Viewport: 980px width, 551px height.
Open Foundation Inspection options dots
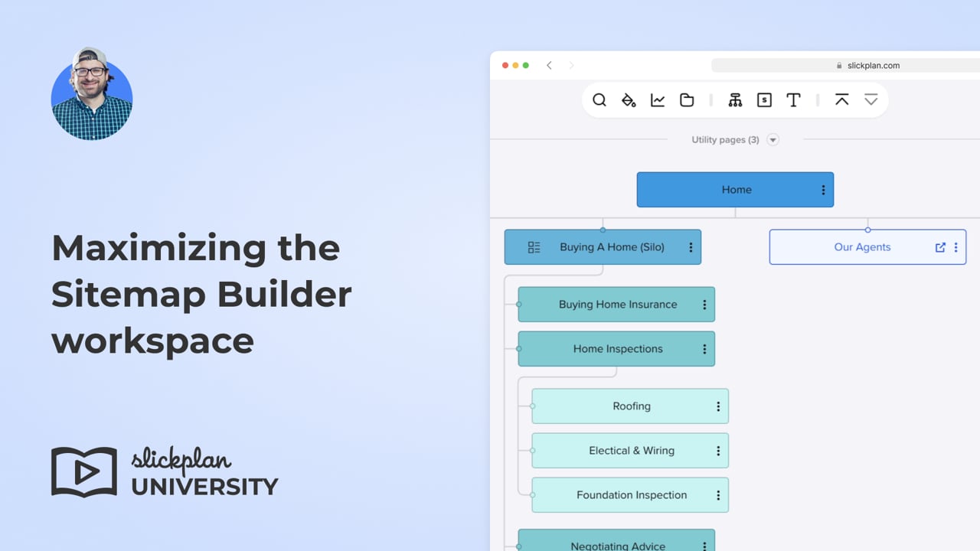point(718,495)
